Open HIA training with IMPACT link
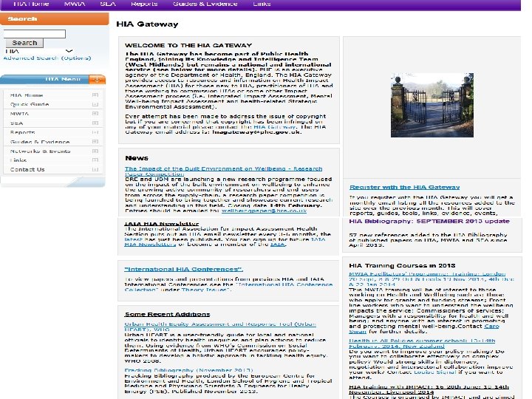Viewport: 532px width, 399px height. tap(429, 389)
